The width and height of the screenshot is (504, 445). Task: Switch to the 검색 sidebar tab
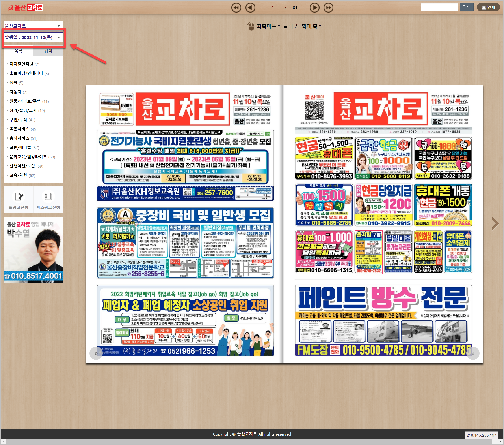tap(48, 51)
